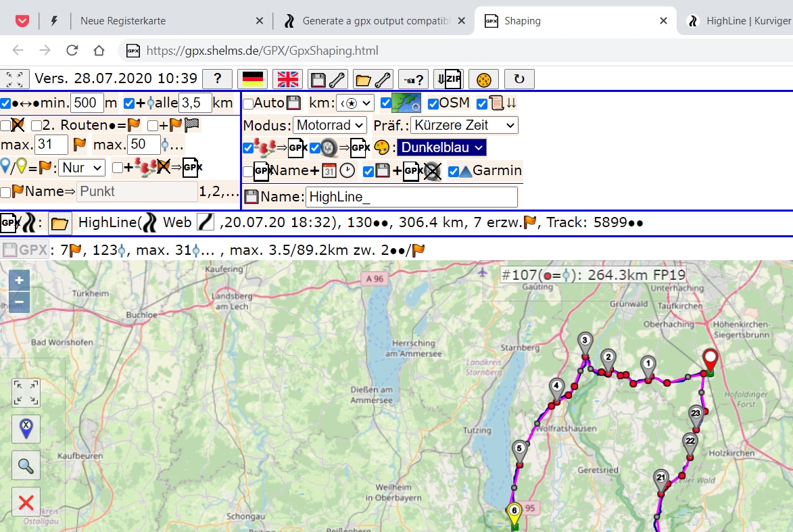Toggle the scroll log checkbox
Screen dimensions: 793x532
tap(482, 103)
